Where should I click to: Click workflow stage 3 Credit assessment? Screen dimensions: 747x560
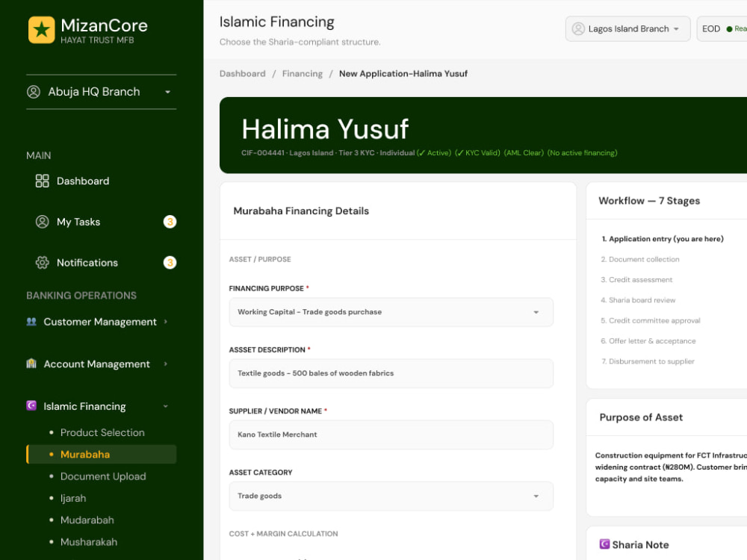click(x=636, y=279)
